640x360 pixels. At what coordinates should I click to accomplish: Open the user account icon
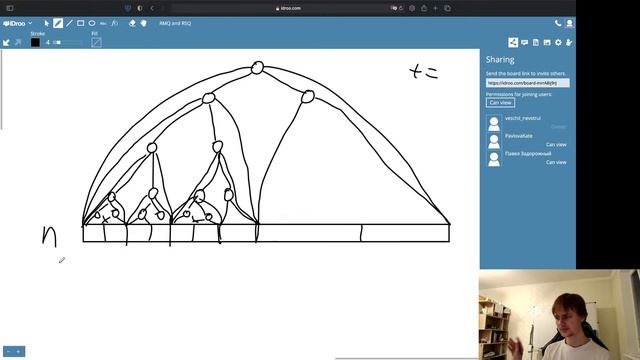coord(569,23)
